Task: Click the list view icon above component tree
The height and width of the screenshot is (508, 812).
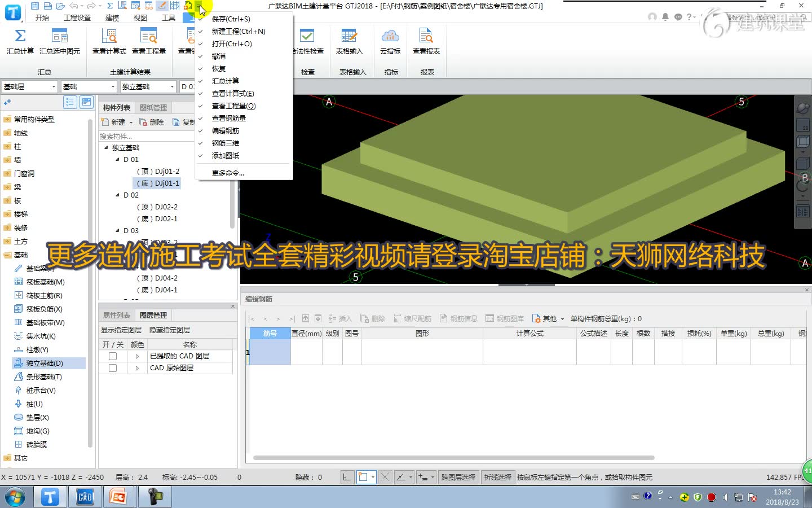Action: pyautogui.click(x=70, y=102)
